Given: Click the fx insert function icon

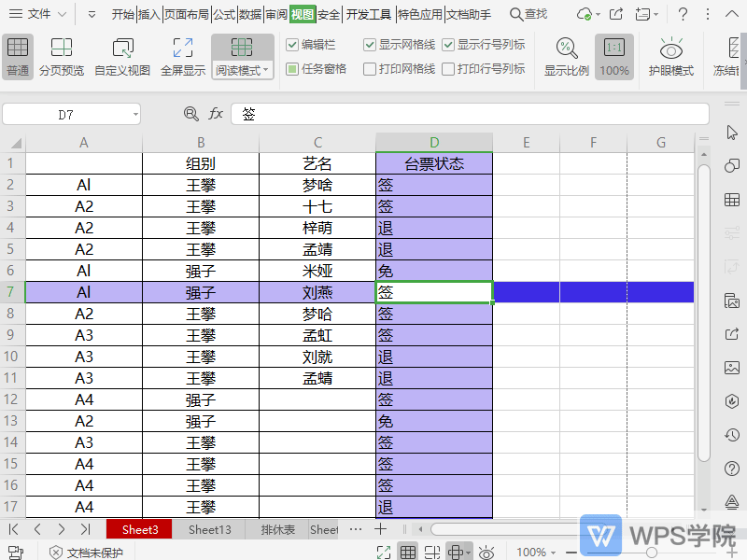Looking at the screenshot, I should tap(216, 113).
